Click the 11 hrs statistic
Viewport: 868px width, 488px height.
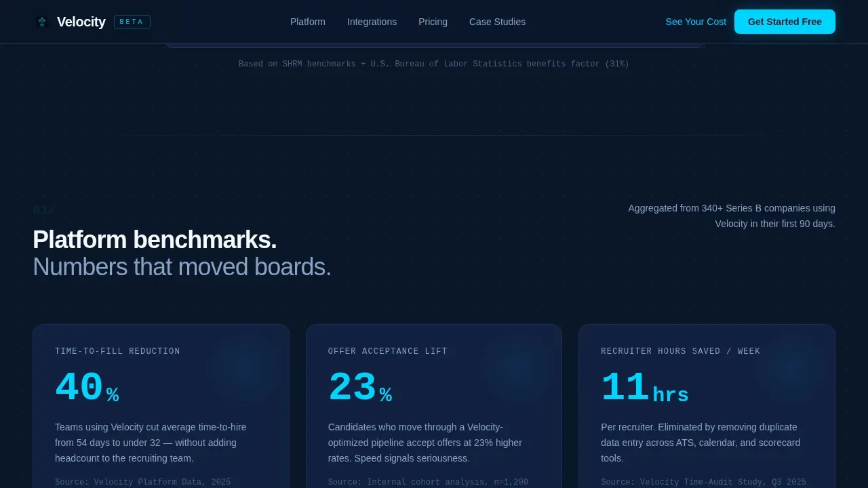(x=645, y=388)
